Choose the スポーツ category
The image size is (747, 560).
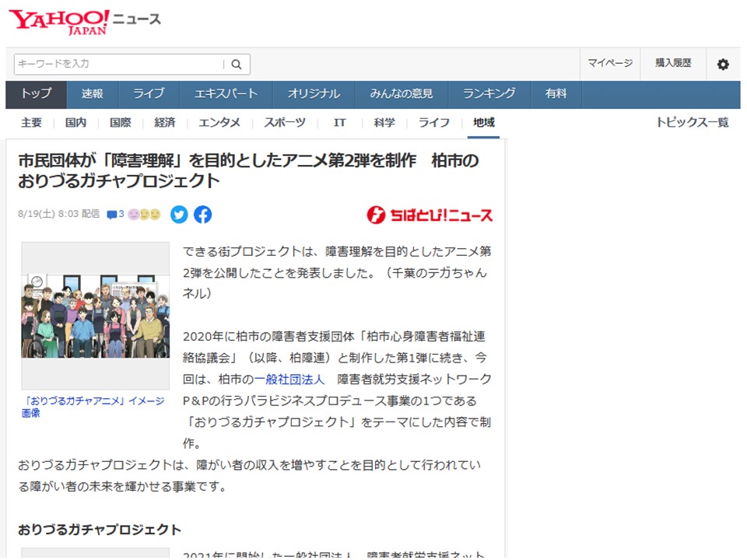point(284,123)
